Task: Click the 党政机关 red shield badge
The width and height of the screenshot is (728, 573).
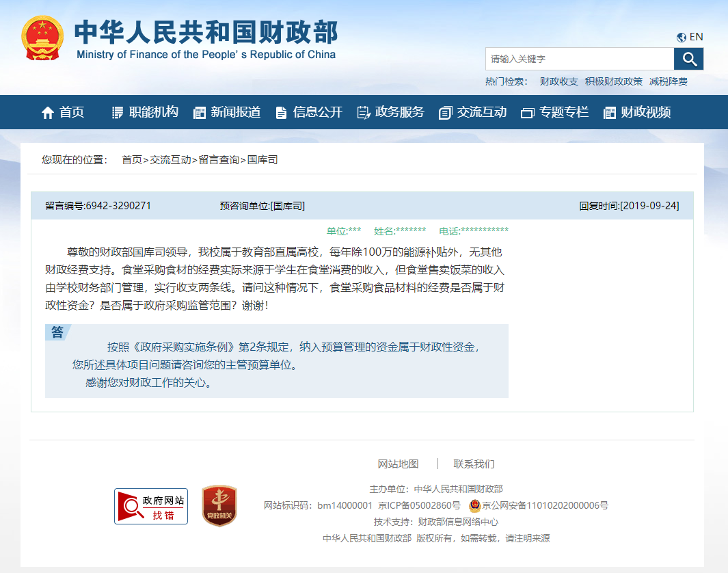Action: coord(219,506)
